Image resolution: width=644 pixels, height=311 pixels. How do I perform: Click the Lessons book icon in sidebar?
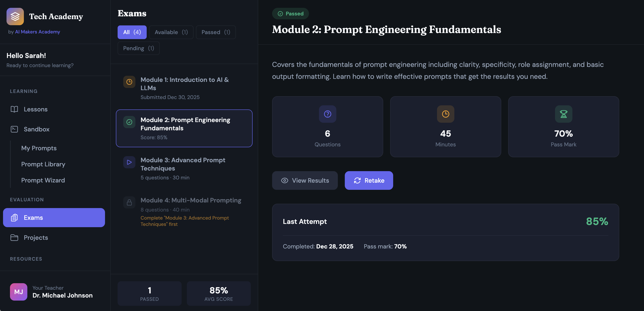[14, 109]
